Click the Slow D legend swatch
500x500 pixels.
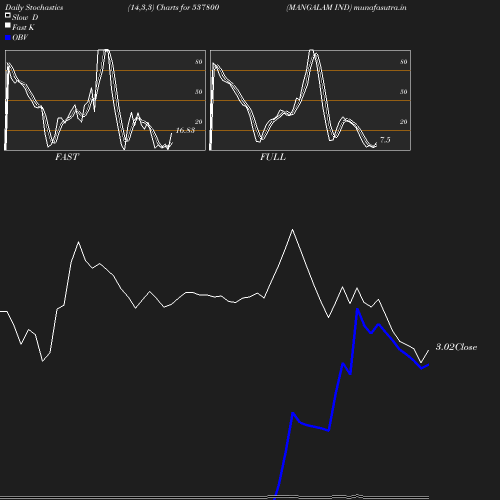pyautogui.click(x=8, y=15)
